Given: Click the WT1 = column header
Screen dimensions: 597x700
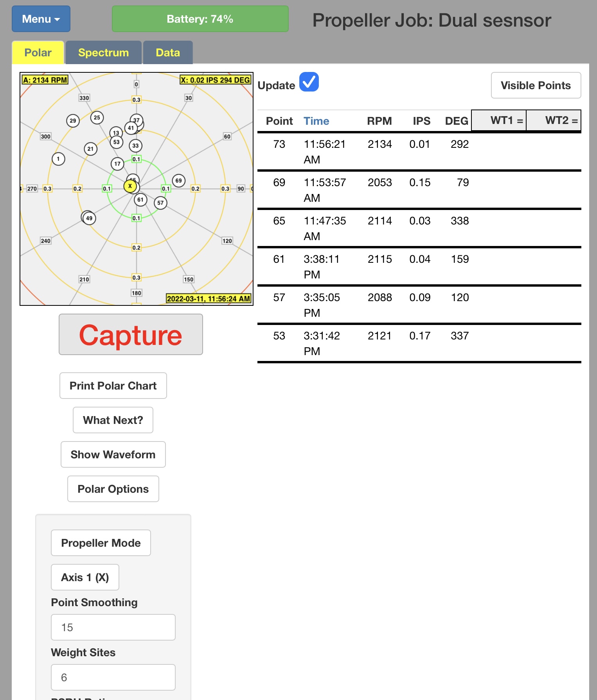Looking at the screenshot, I should (499, 120).
